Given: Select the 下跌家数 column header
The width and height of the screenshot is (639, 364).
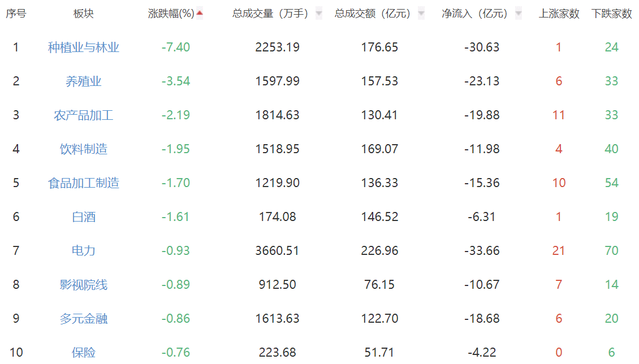Looking at the screenshot, I should click(x=611, y=14).
